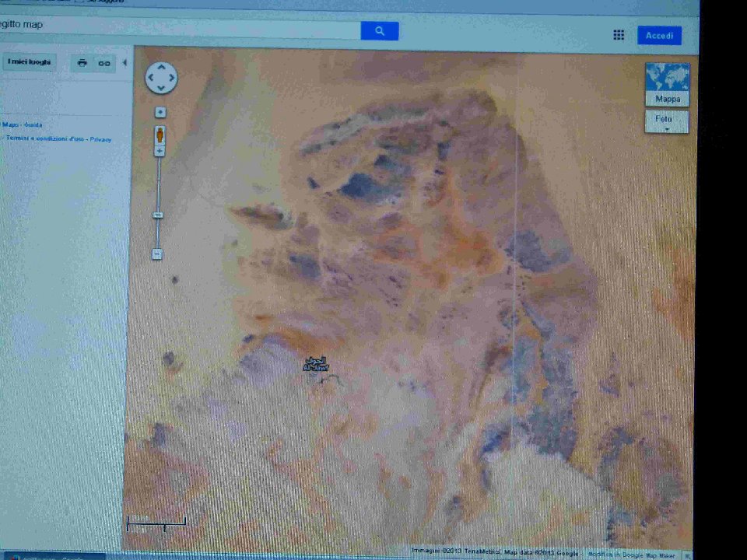Open I miei luoghi
The image size is (747, 560).
click(29, 62)
